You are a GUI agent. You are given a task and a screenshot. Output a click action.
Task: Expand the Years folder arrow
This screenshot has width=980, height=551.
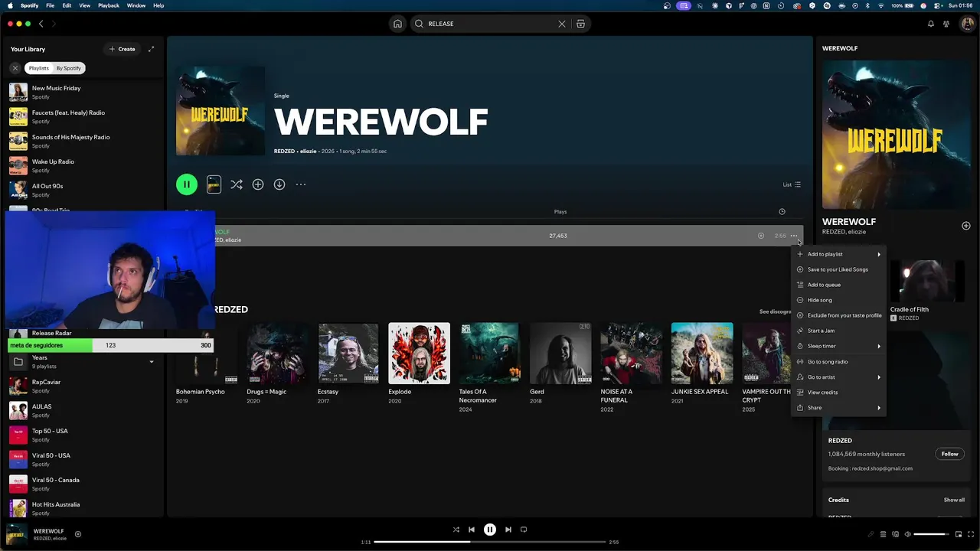pyautogui.click(x=151, y=362)
